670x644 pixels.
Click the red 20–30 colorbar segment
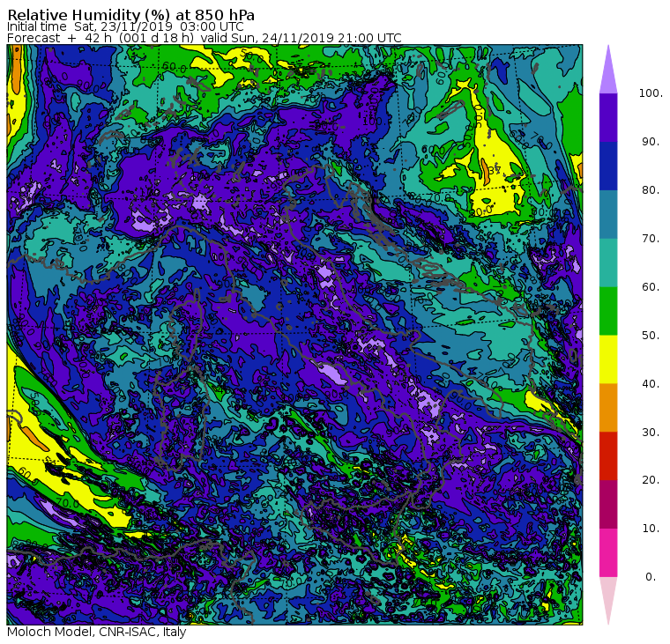(x=608, y=456)
